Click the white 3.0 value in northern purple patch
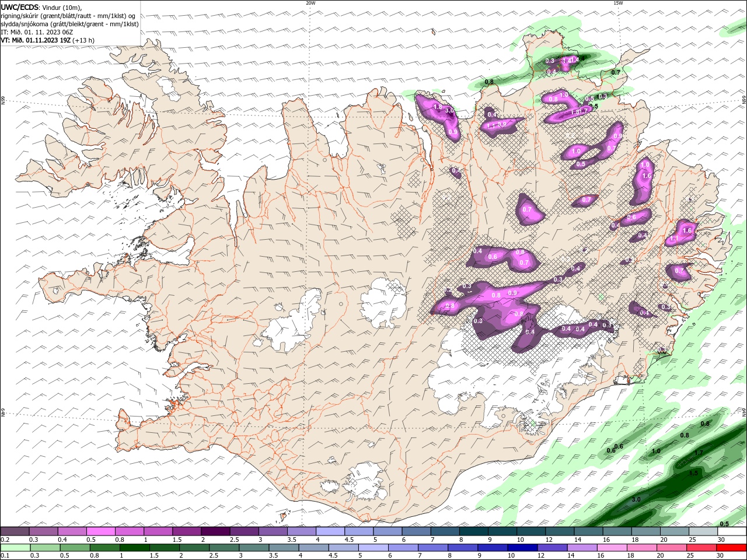Screen dimensions: 747x560 pos(449,110)
